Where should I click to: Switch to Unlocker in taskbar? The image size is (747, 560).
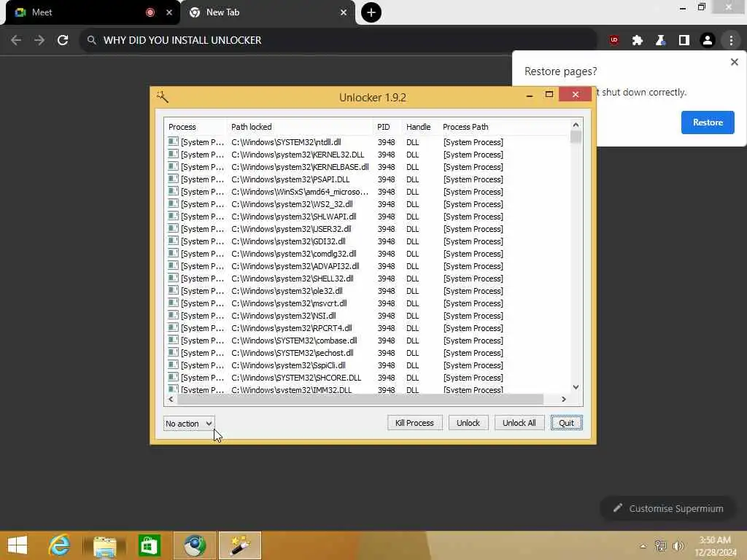[x=240, y=545]
